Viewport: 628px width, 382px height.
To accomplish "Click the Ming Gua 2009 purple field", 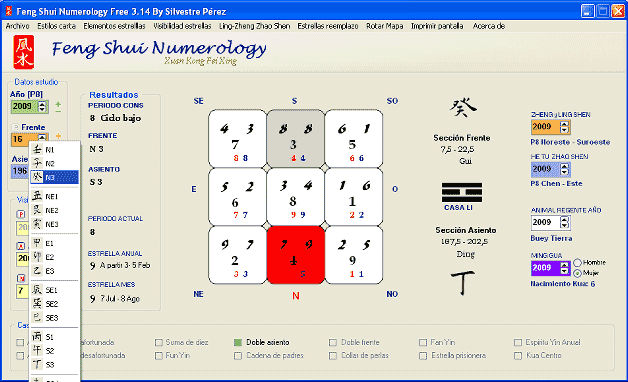I will click(545, 268).
